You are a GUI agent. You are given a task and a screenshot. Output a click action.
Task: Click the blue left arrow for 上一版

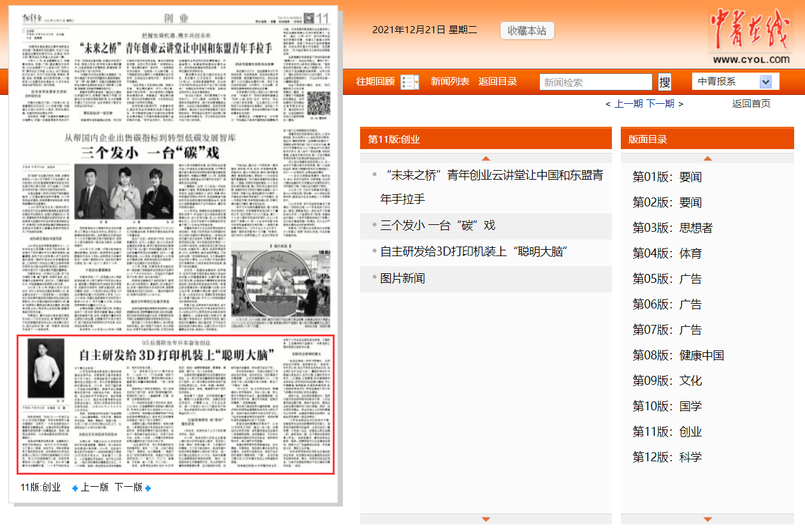pos(73,487)
